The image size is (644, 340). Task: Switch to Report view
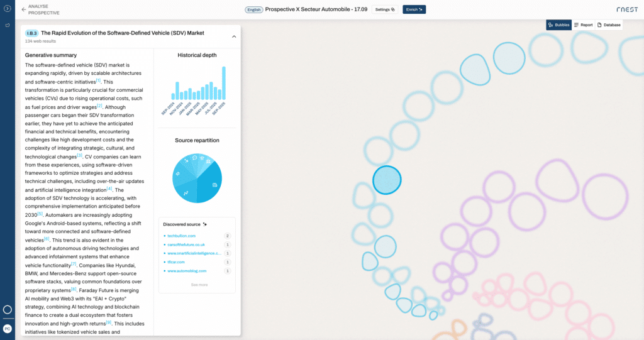click(x=583, y=25)
